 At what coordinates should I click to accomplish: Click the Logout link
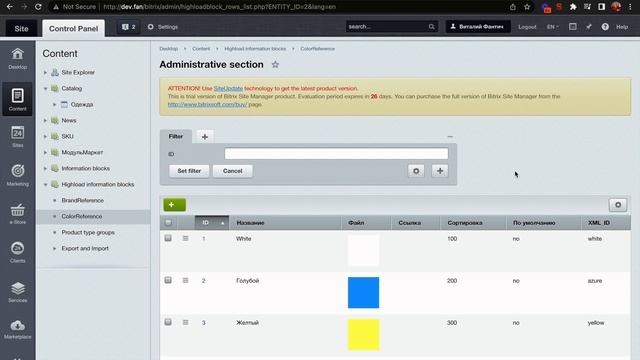pos(527,27)
